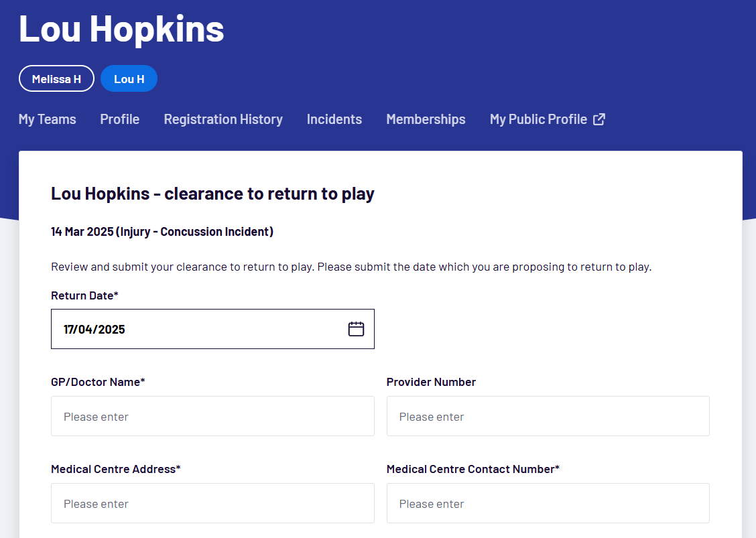
Task: Focus the GP/Doctor Name input box
Action: tap(212, 416)
